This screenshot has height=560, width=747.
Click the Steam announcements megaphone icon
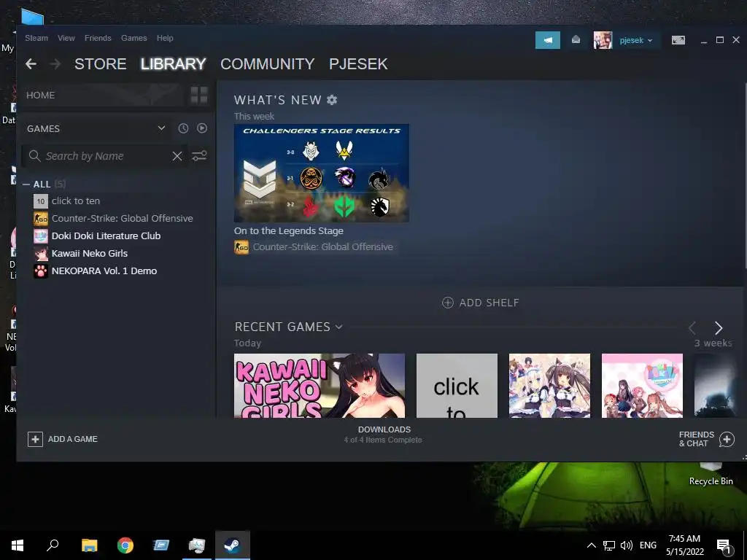[547, 41]
